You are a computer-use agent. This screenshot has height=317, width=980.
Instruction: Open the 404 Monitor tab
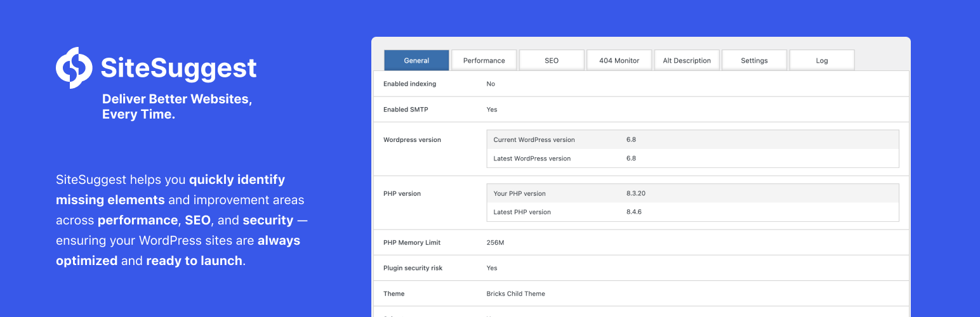pyautogui.click(x=619, y=60)
